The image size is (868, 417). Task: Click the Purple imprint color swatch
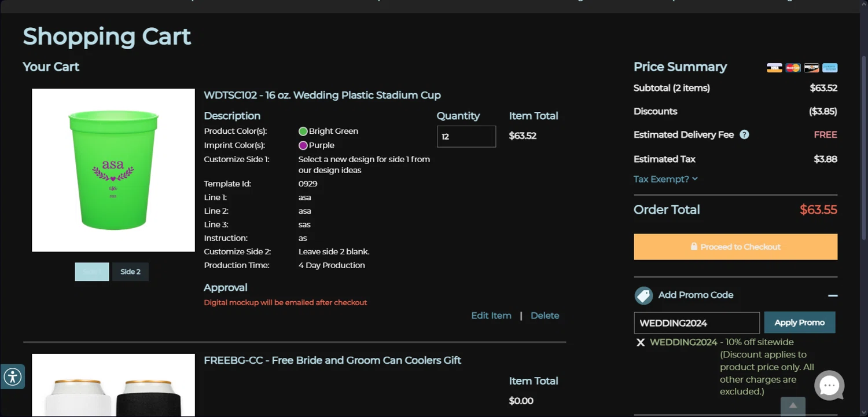303,145
